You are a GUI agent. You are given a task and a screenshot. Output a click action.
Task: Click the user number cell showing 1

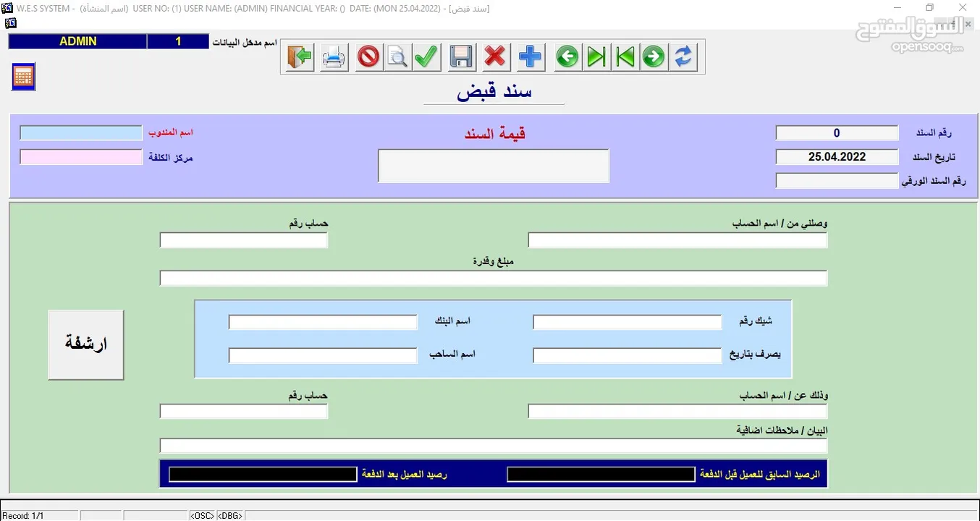[178, 42]
